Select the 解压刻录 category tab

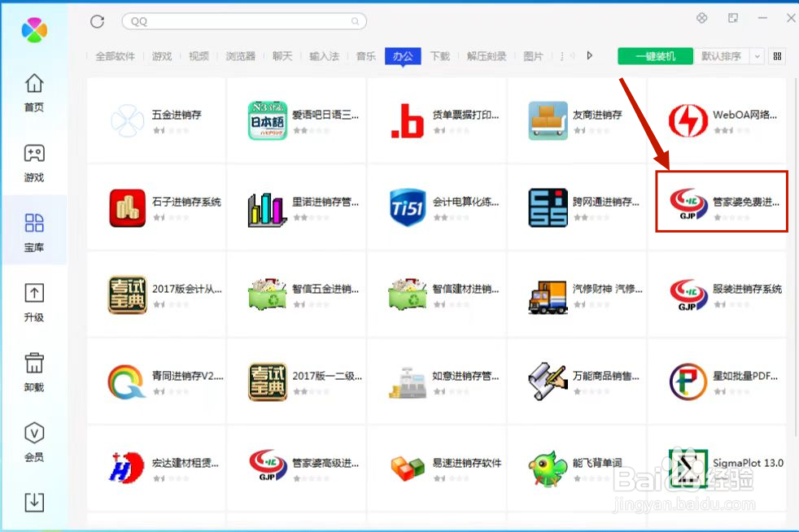[487, 56]
